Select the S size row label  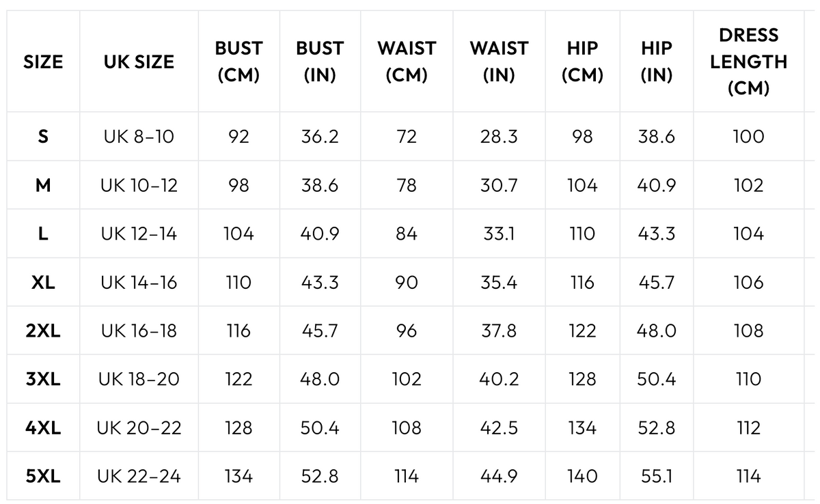43,137
